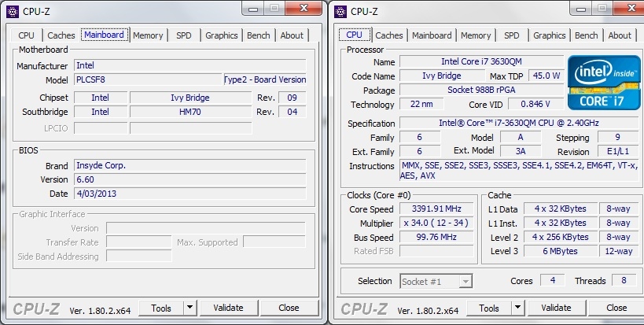Open the CPU tab in the left window
644x325 pixels.
(26, 35)
